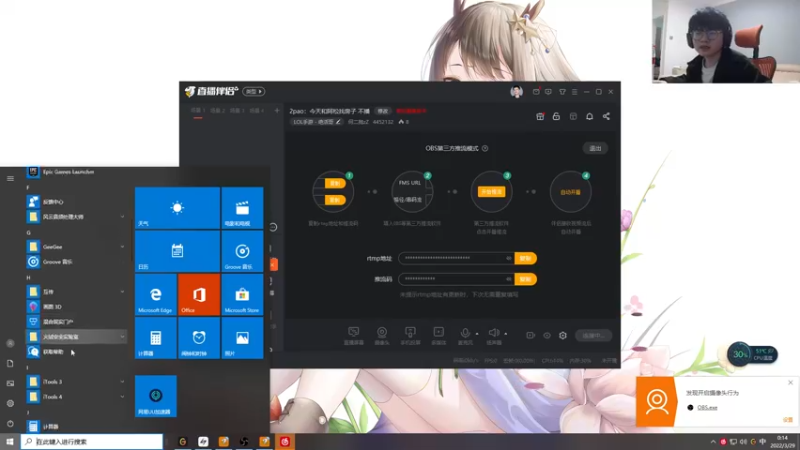Add phone screen casting source

tap(410, 335)
